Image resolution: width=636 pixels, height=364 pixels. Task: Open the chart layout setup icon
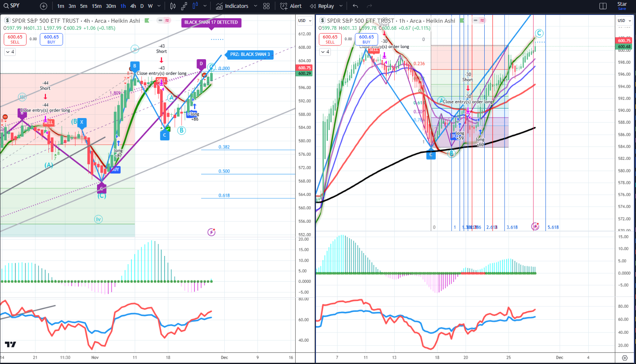click(603, 6)
